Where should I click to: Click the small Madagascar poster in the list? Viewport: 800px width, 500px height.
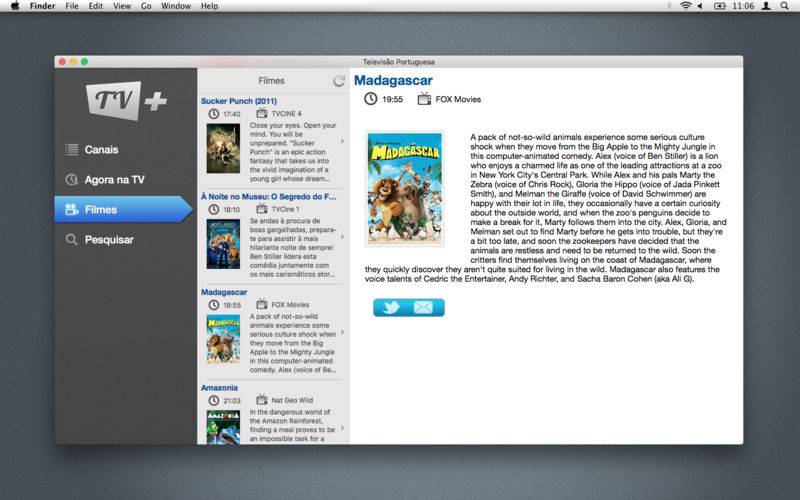tap(223, 339)
